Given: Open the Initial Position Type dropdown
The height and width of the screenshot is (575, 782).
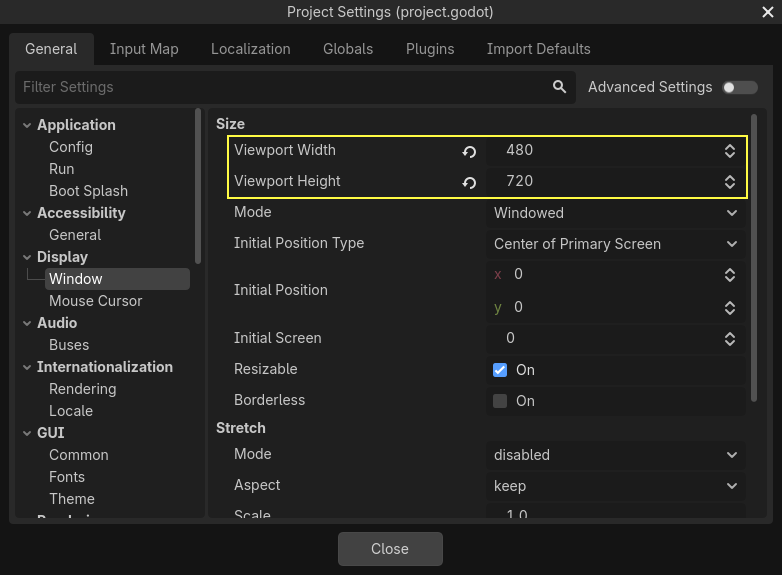Looking at the screenshot, I should click(615, 244).
